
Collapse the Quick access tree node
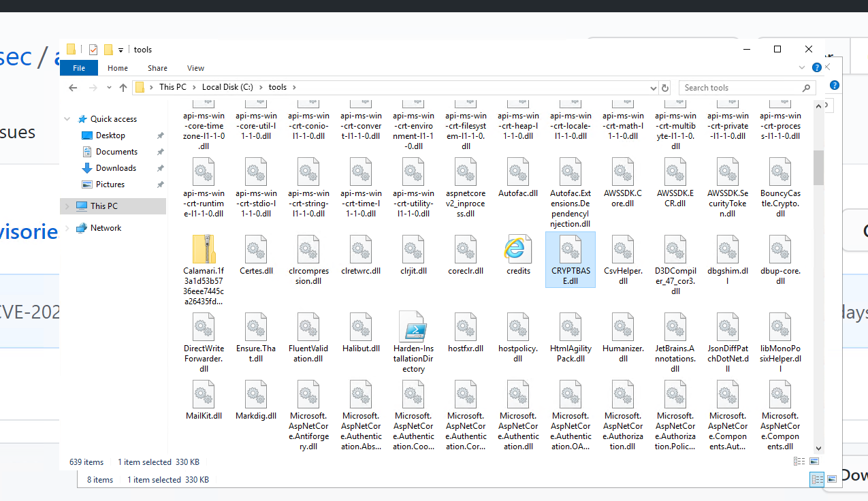tap(67, 119)
